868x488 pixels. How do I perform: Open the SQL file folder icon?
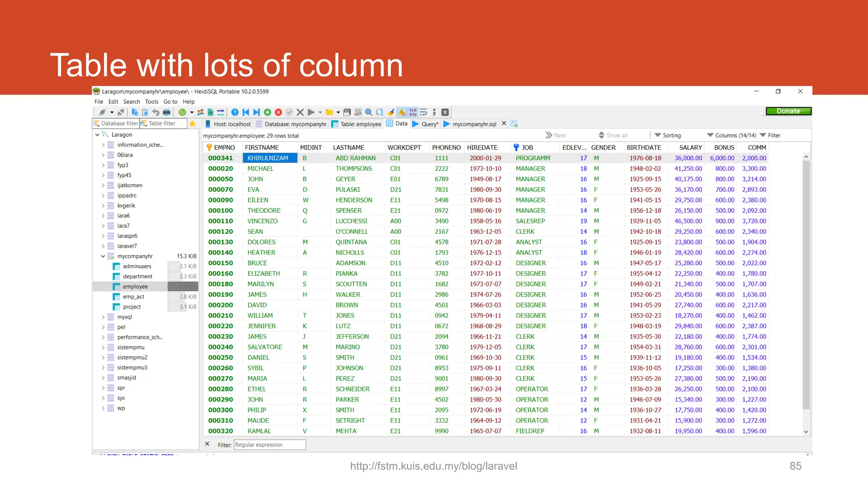[x=329, y=112]
